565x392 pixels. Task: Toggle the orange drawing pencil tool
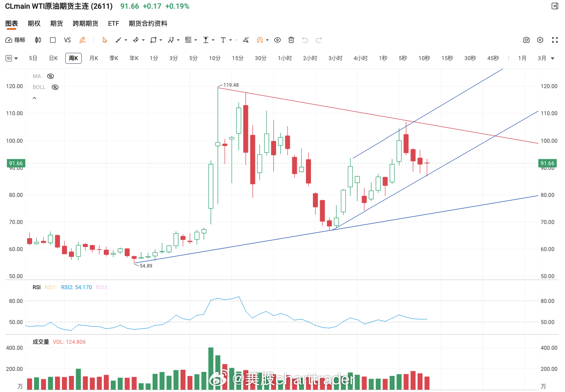[82, 40]
